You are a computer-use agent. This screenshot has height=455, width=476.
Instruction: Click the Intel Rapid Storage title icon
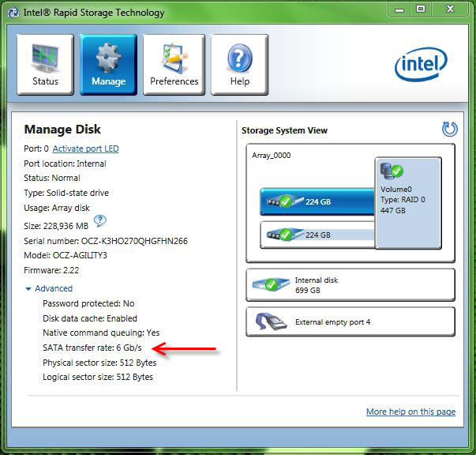13,13
